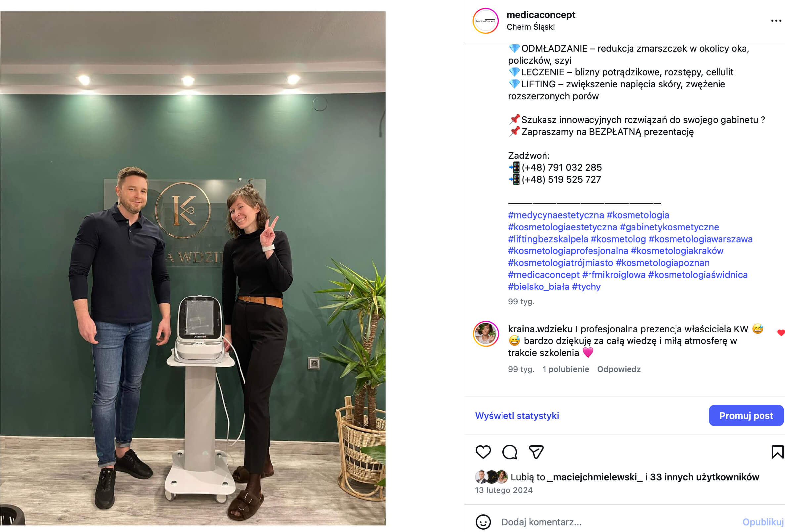This screenshot has height=532, width=785.
Task: Click Opublikuj to post comment
Action: point(763,522)
